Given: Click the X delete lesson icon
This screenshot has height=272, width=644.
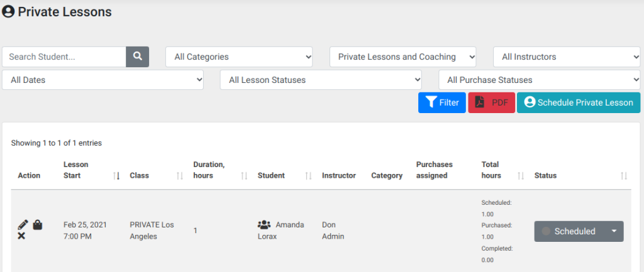Looking at the screenshot, I should [x=22, y=236].
